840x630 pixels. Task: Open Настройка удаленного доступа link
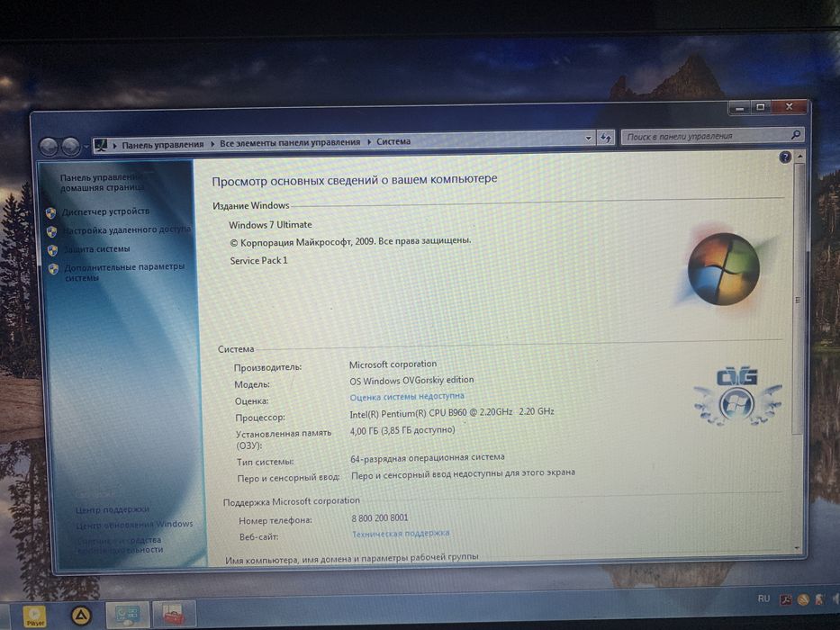[x=127, y=229]
